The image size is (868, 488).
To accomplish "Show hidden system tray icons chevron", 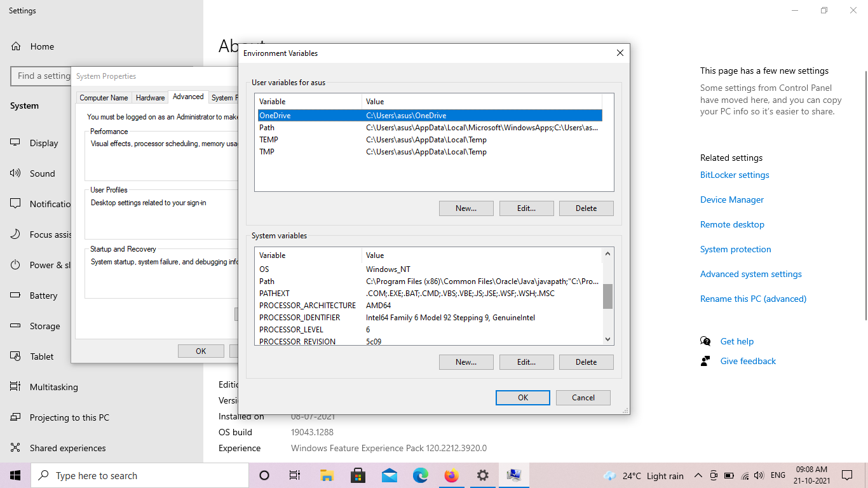I will pos(698,475).
